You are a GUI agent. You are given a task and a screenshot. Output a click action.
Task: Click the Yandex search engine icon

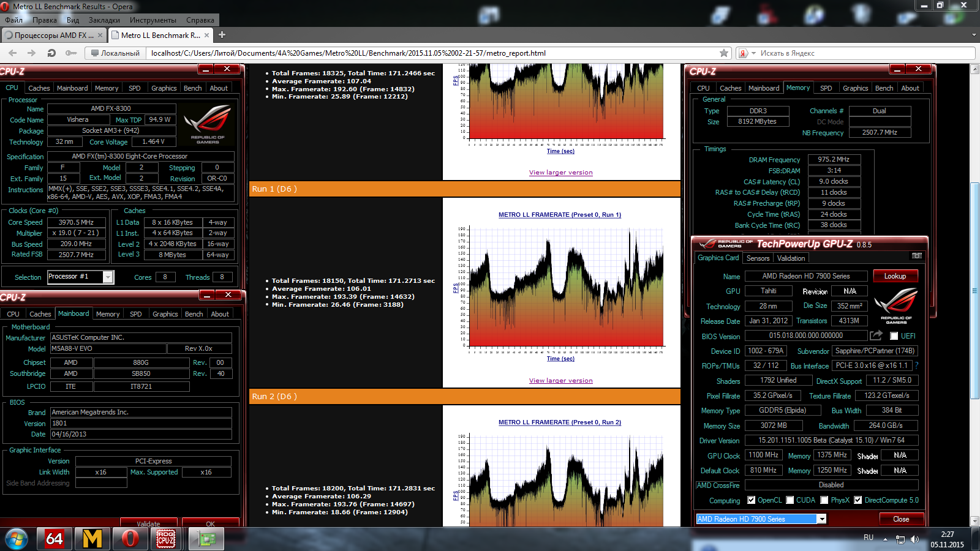coord(743,53)
